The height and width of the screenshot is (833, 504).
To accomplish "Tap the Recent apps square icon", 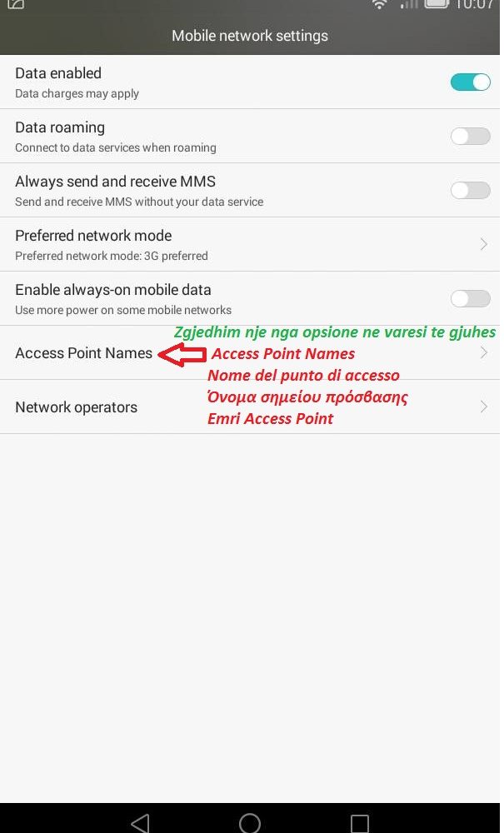I will 360,823.
